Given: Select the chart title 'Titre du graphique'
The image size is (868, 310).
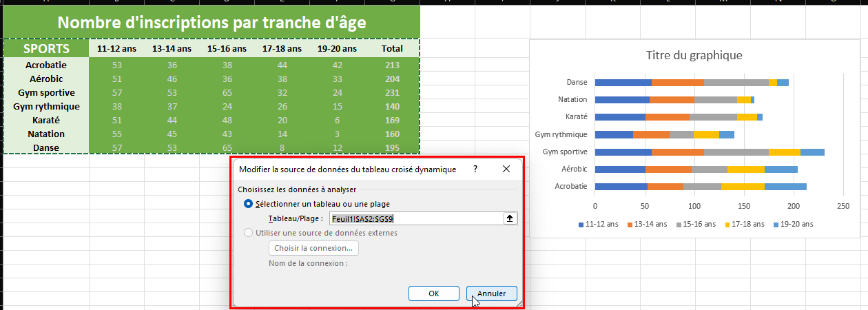Looking at the screenshot, I should pos(694,56).
